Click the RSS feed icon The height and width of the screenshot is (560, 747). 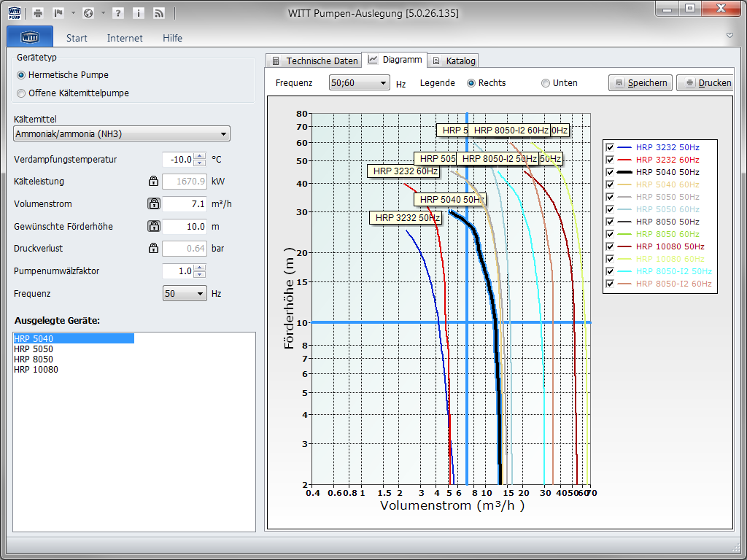pos(158,13)
